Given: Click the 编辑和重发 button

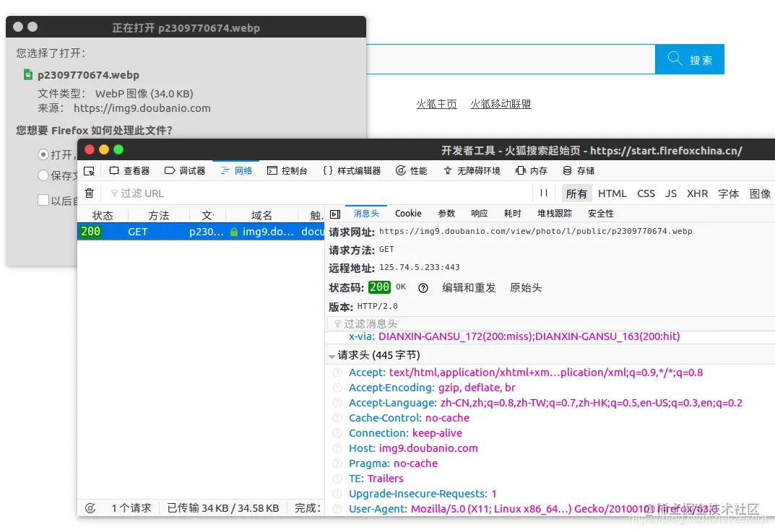Looking at the screenshot, I should pyautogui.click(x=469, y=288).
